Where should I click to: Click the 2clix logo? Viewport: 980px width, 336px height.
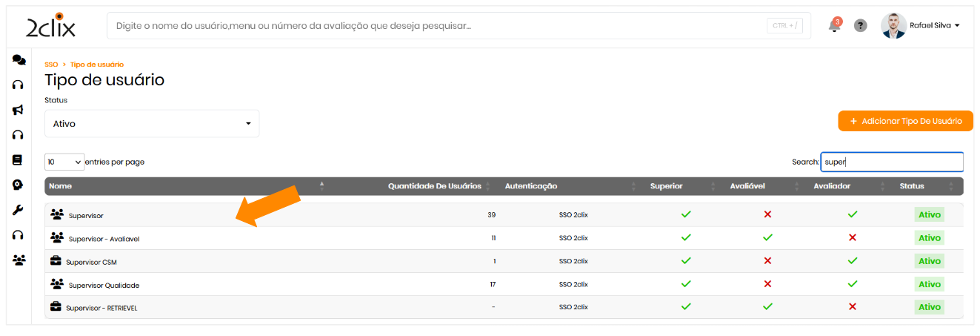[50, 26]
